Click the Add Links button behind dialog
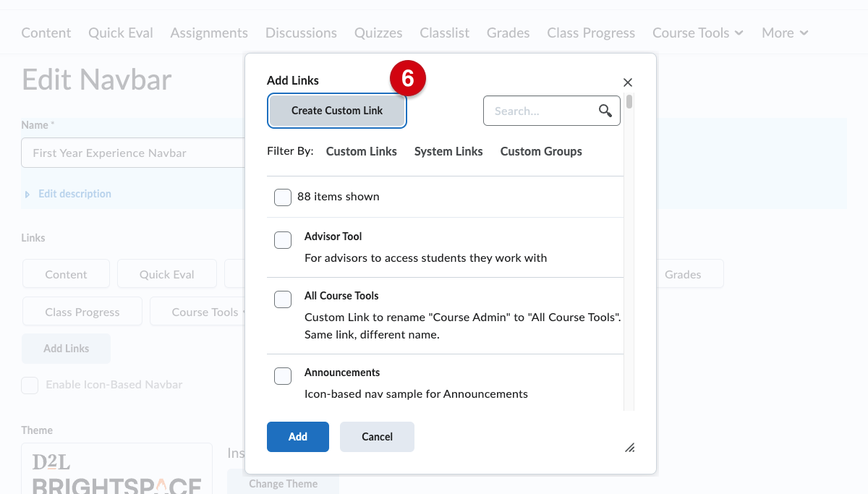The width and height of the screenshot is (868, 494). coord(67,349)
